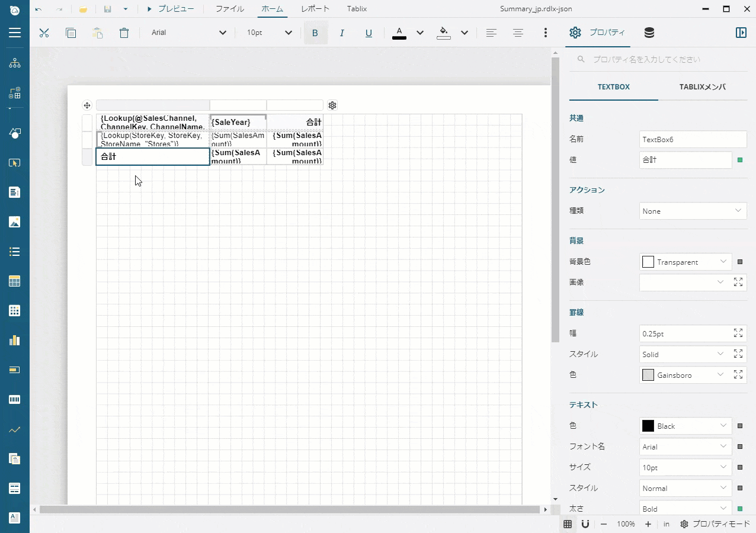Open the font size dropdown showing 10pt
Image resolution: width=756 pixels, height=533 pixels.
tap(268, 33)
